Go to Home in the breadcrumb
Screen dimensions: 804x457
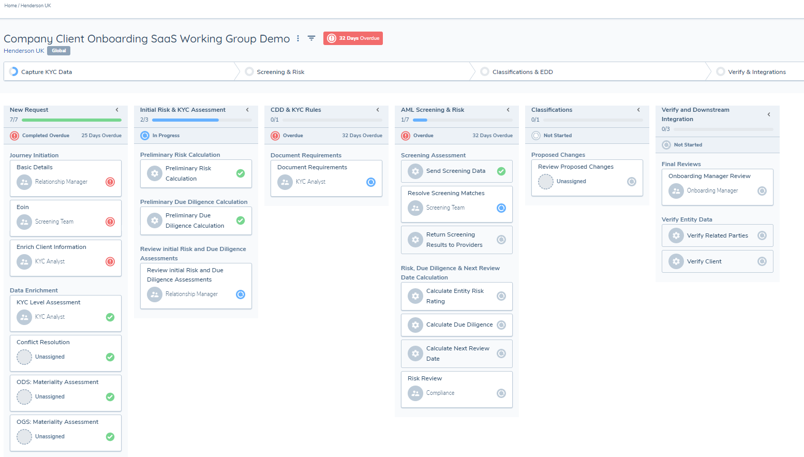[10, 6]
